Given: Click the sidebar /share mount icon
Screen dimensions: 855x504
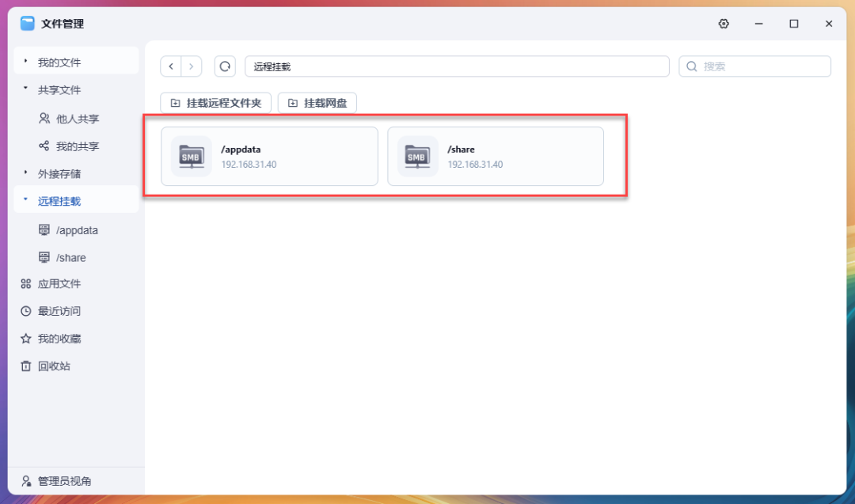Looking at the screenshot, I should click(44, 257).
